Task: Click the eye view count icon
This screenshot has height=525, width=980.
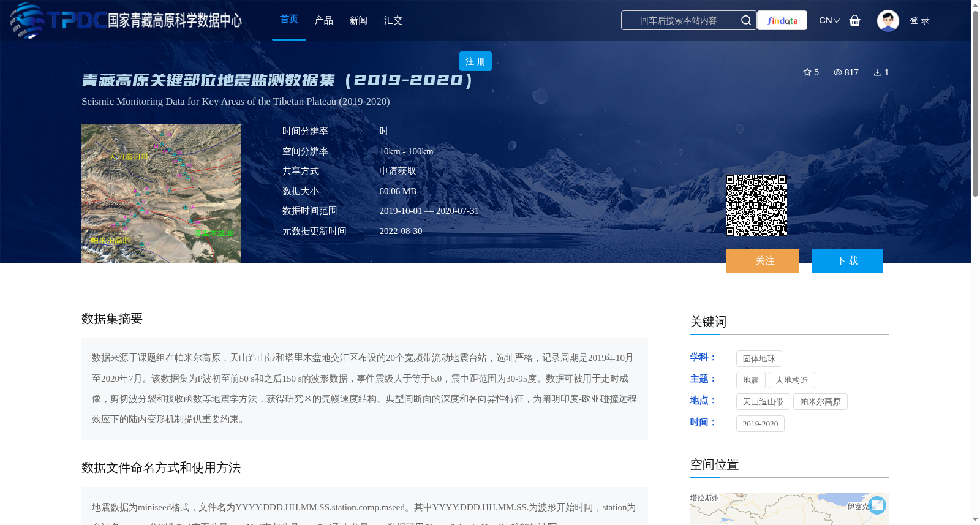Action: coord(838,72)
